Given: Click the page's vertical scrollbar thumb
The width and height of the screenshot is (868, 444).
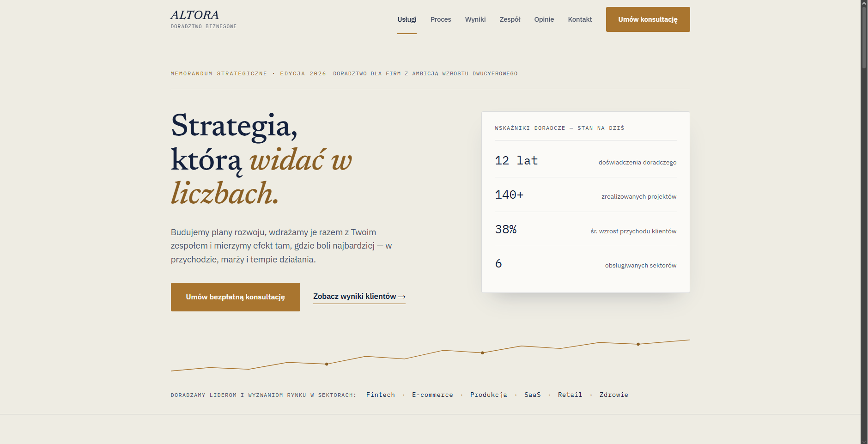Looking at the screenshot, I should tap(864, 37).
